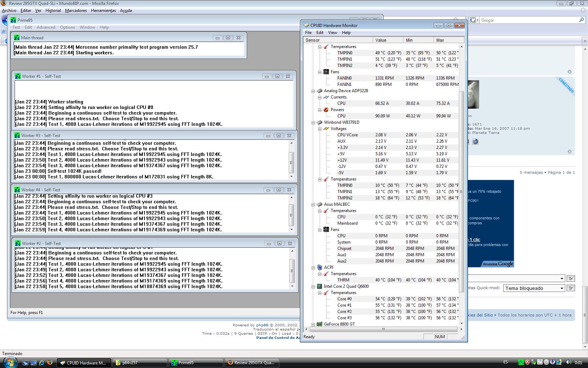
Task: Collapse the Voltages group under Winbond
Action: click(x=320, y=129)
